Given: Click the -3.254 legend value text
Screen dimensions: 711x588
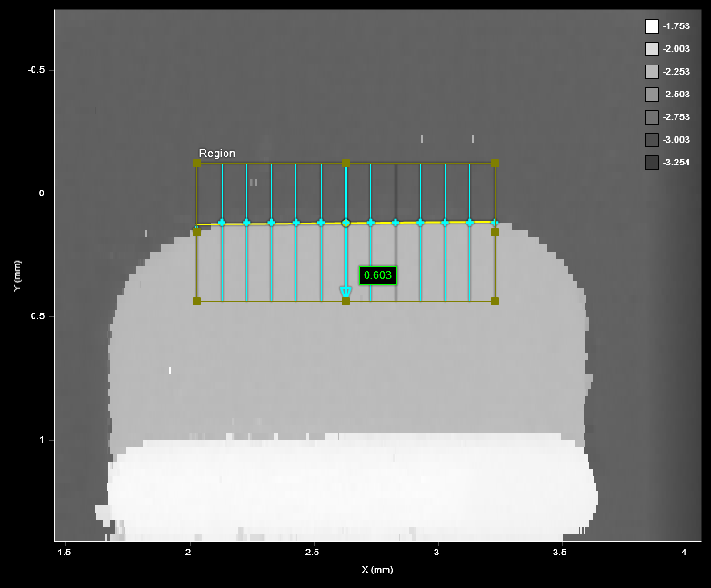Looking at the screenshot, I should point(676,163).
